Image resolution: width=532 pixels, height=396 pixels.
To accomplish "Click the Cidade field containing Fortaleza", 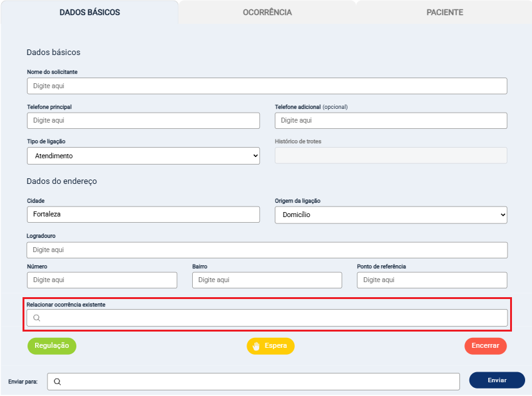I will 143,214.
